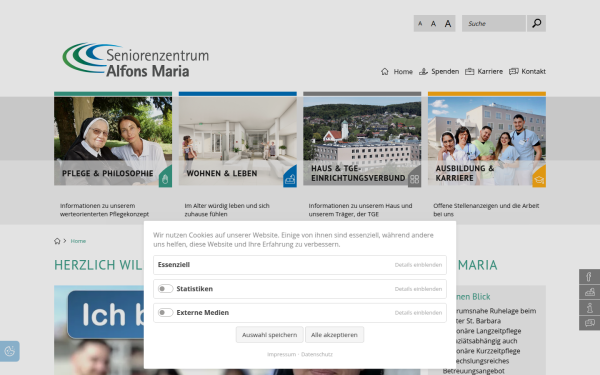
Task: Expand details for Externe Medien cookies
Action: (418, 313)
